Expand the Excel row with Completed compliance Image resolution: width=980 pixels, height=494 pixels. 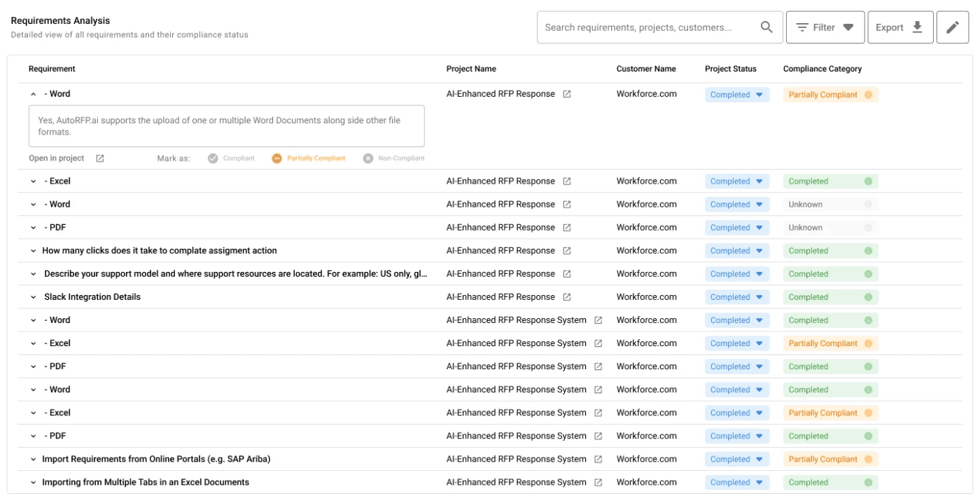pyautogui.click(x=33, y=181)
